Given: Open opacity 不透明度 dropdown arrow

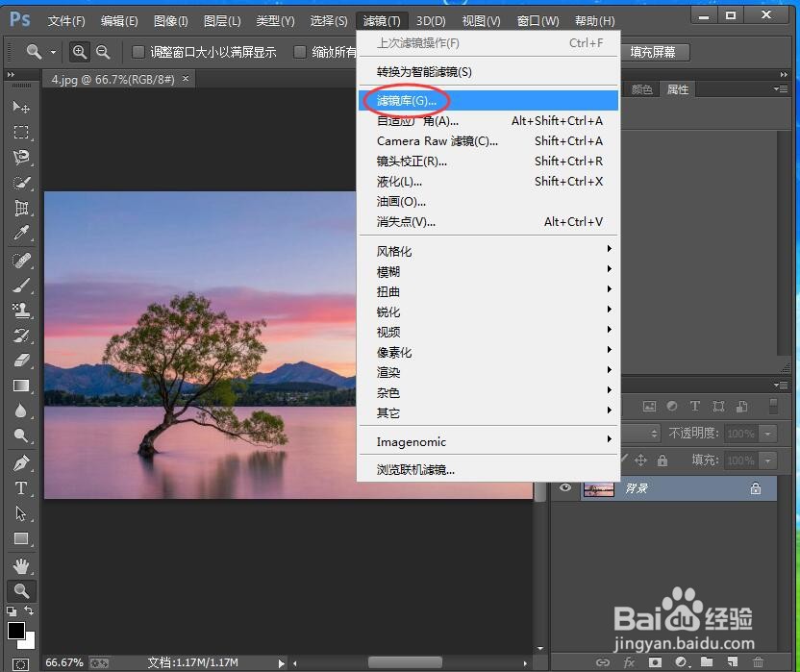Looking at the screenshot, I should (x=768, y=434).
